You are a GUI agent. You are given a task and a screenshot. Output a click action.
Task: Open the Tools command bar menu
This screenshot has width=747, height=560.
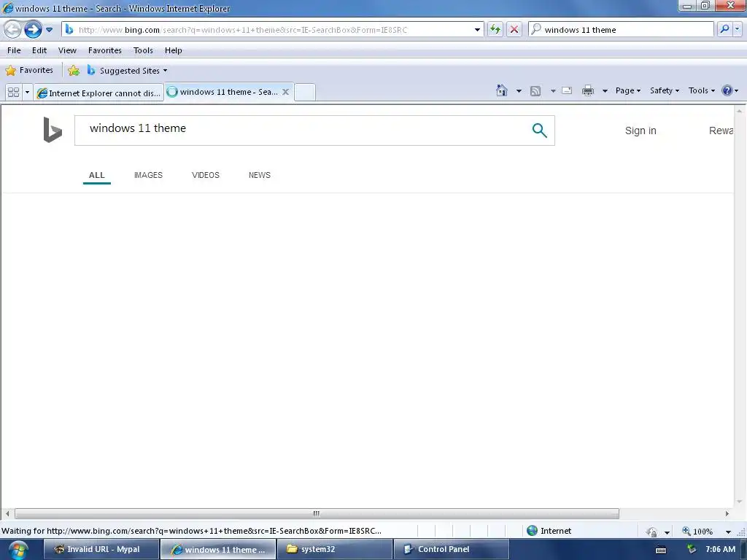702,90
